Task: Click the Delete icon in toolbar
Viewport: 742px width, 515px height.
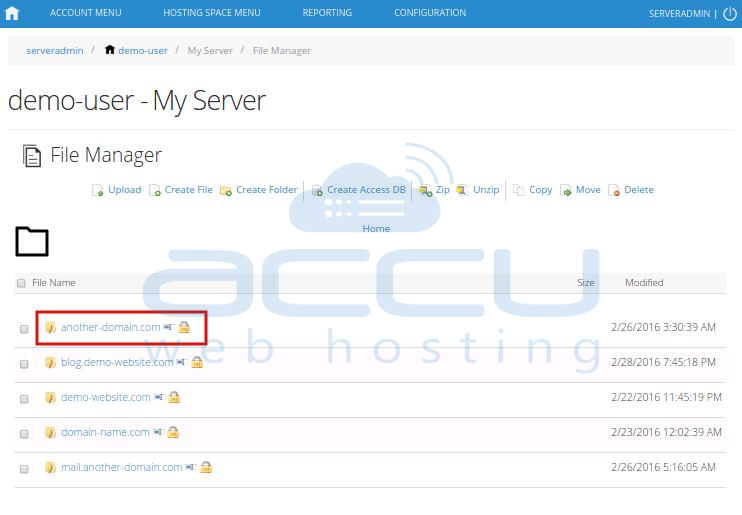Action: tap(614, 190)
